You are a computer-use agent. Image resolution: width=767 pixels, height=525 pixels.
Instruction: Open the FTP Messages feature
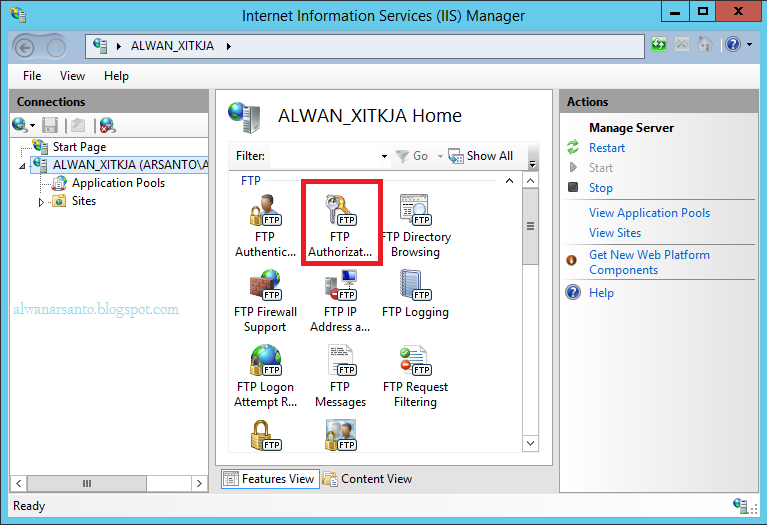coord(340,376)
